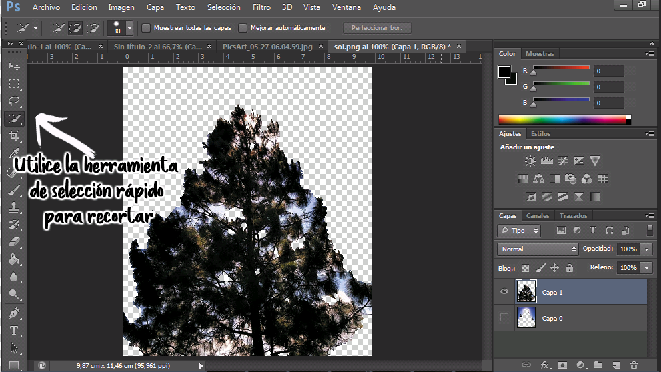Select the Paint Bucket tool
The height and width of the screenshot is (372, 661).
point(14,259)
